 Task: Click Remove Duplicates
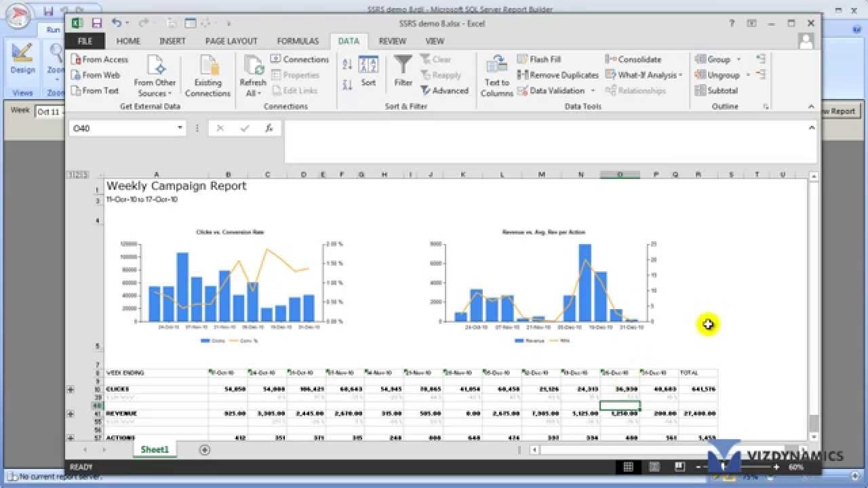click(x=558, y=75)
